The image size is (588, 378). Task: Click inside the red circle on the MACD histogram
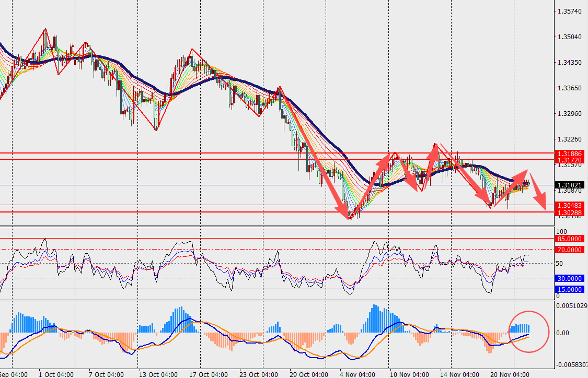pyautogui.click(x=528, y=330)
